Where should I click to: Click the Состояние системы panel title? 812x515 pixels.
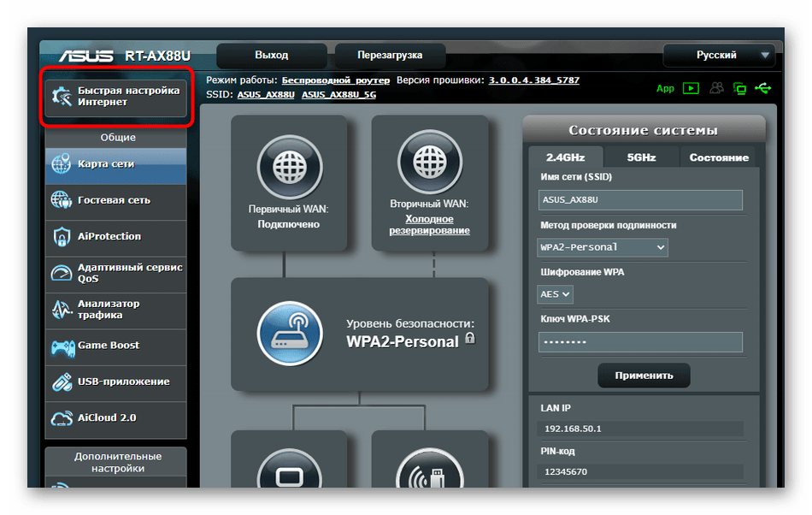click(643, 130)
